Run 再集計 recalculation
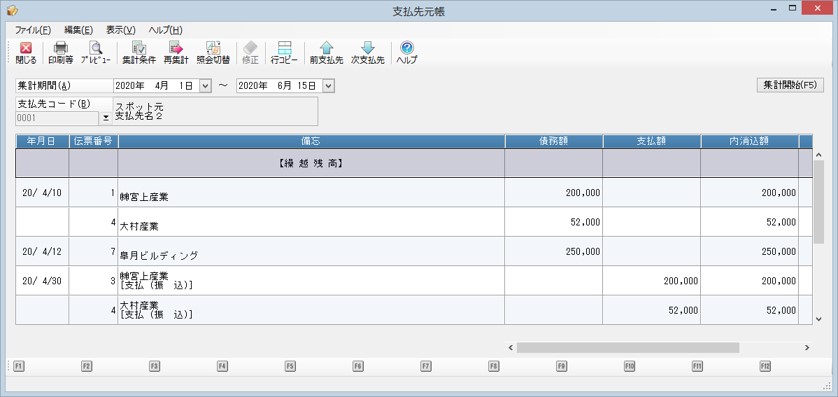This screenshot has height=397, width=838. point(176,53)
